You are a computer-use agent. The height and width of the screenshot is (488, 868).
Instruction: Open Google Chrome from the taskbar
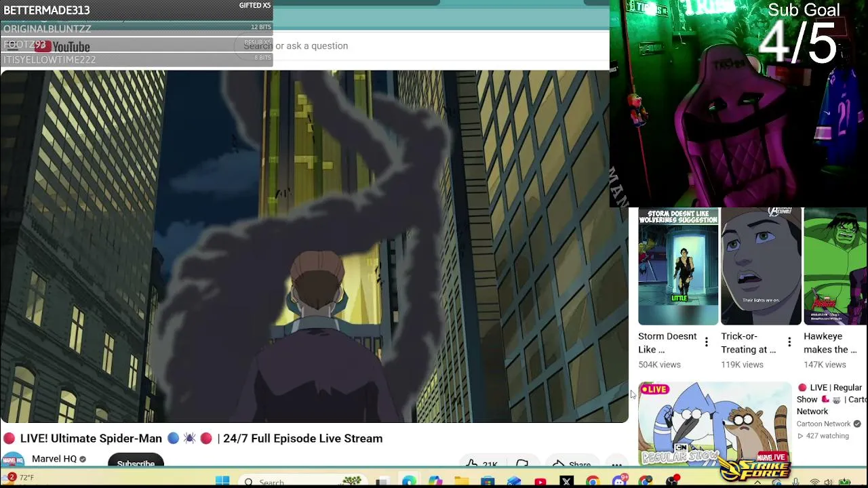tap(593, 482)
